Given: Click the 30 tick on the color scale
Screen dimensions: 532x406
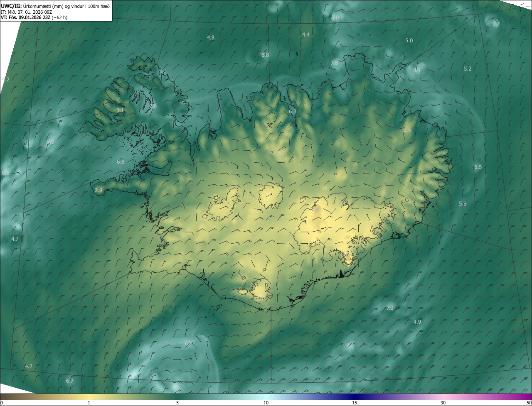Looking at the screenshot, I should click(443, 403).
